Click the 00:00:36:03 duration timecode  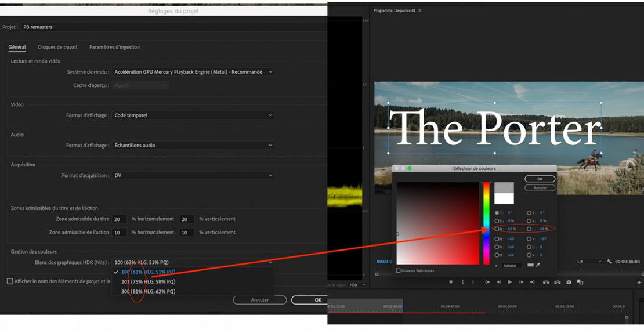coord(627,262)
